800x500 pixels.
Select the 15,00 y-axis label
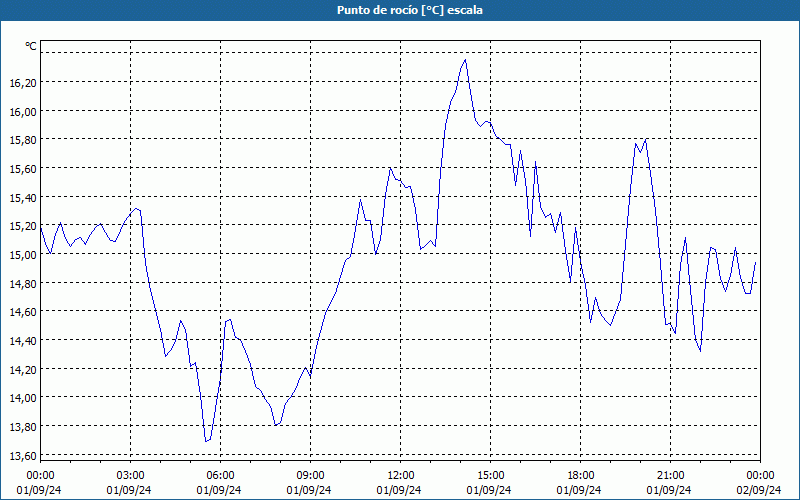click(23, 254)
